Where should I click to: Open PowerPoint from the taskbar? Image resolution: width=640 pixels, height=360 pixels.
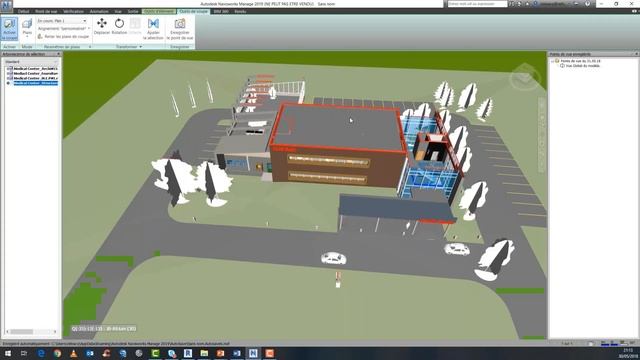point(220,353)
